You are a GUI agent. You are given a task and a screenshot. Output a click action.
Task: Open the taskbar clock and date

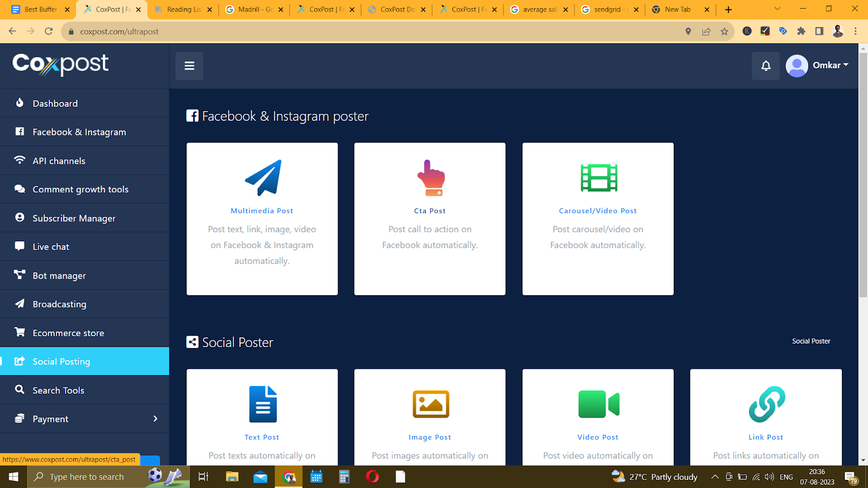tap(817, 477)
